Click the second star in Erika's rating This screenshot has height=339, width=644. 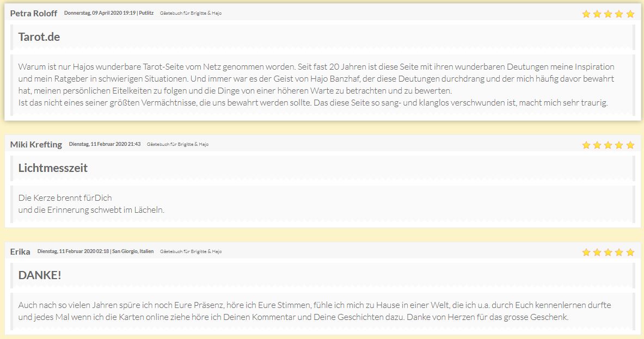(x=597, y=252)
